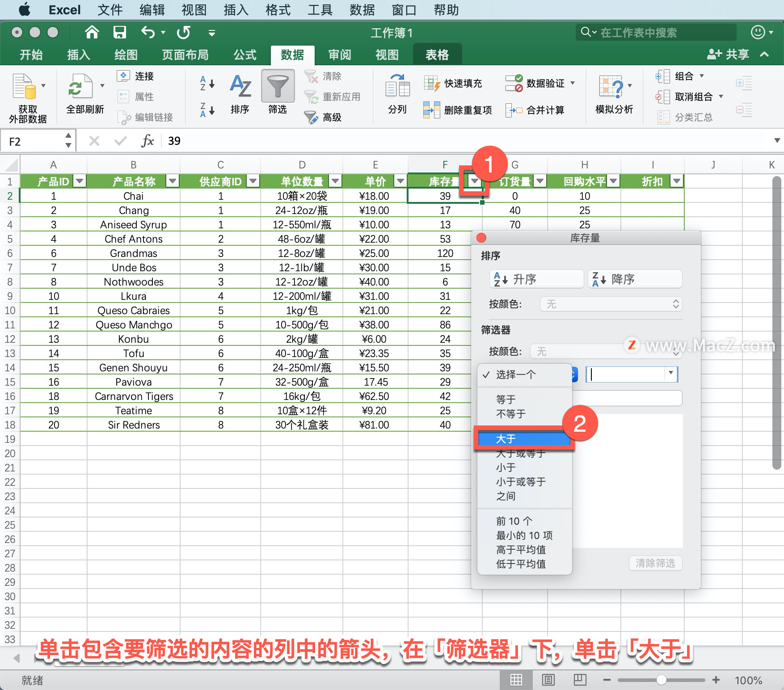Open the Get External Data dropdown arrow
The width and height of the screenshot is (784, 690).
pyautogui.click(x=43, y=85)
